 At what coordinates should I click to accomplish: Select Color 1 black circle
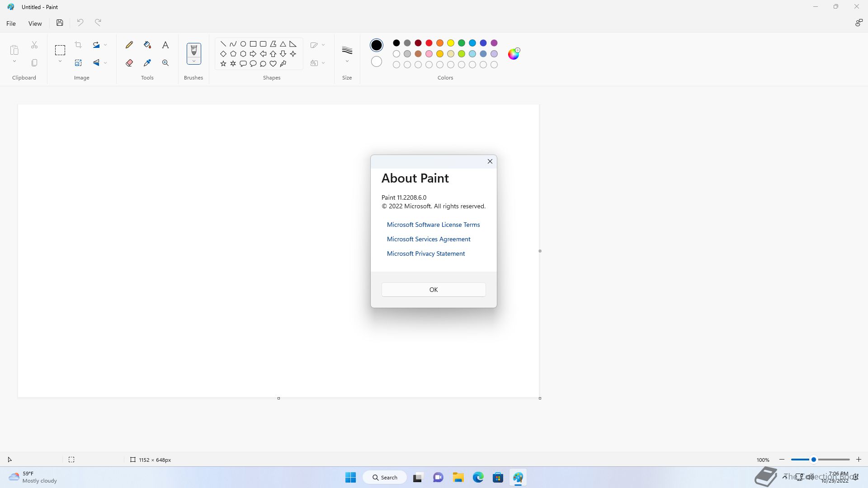click(377, 45)
